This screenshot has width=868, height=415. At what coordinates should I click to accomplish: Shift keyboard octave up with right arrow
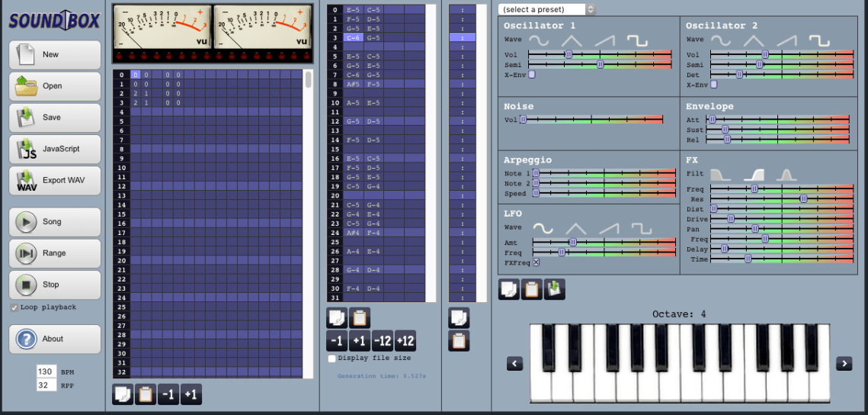pos(844,363)
